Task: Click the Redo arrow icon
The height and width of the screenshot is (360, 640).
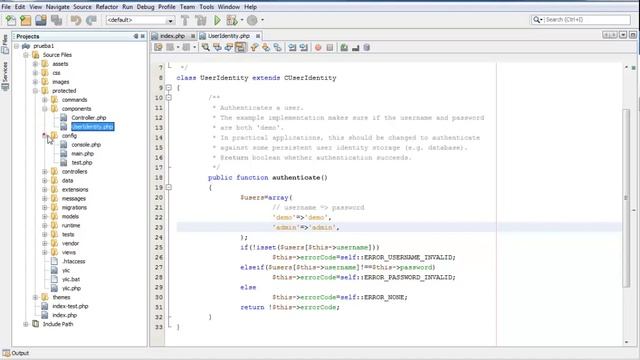Action: tap(91, 20)
